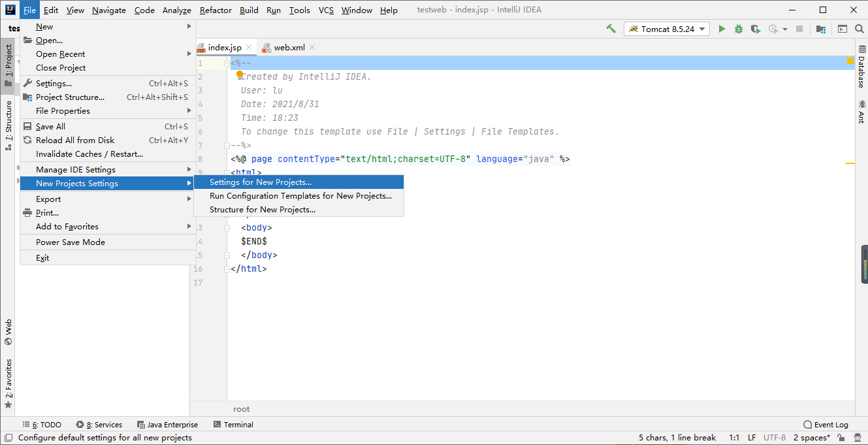Open the Project Structure icon in toolbar
868x445 pixels.
point(820,29)
